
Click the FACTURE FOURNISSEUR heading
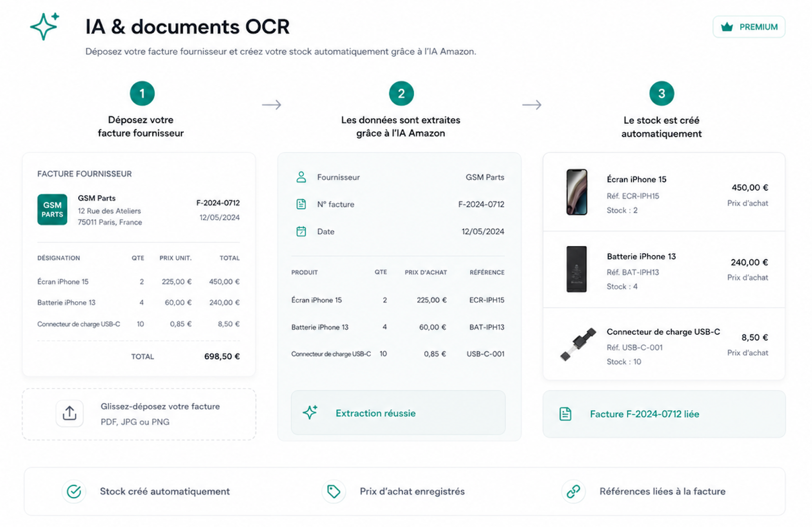point(84,174)
